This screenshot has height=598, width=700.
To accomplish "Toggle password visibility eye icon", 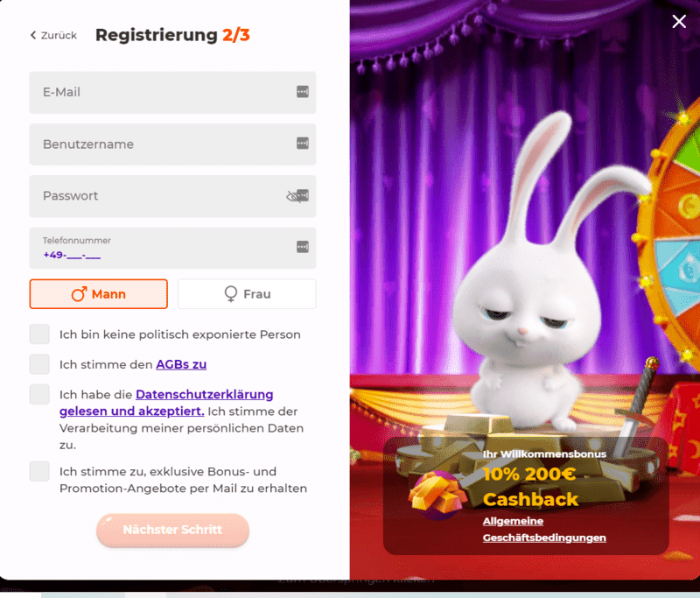I will tap(293, 196).
